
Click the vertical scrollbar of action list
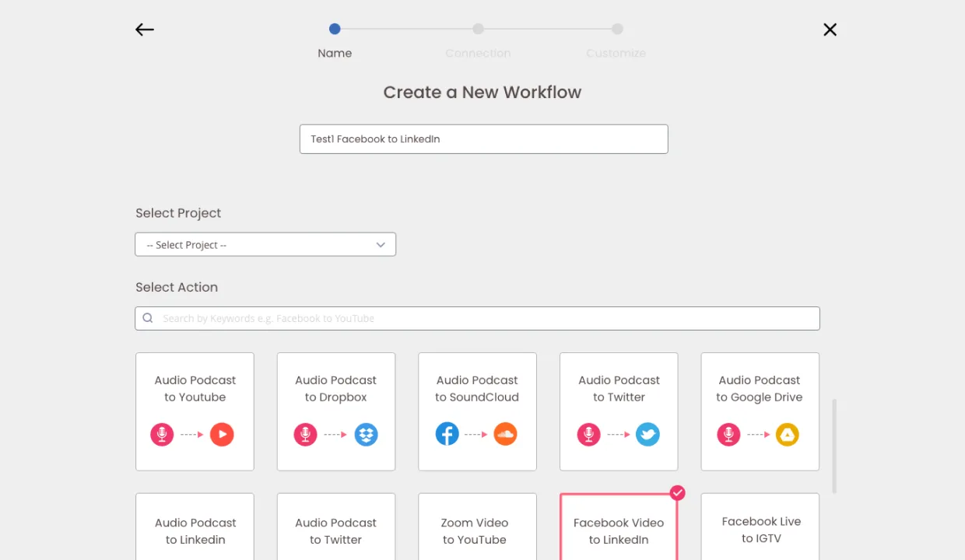coord(834,446)
